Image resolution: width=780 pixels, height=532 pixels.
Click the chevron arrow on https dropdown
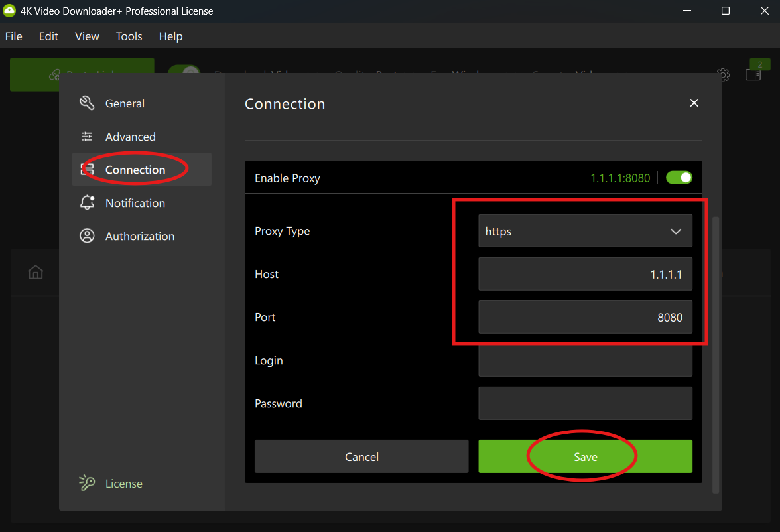point(676,232)
